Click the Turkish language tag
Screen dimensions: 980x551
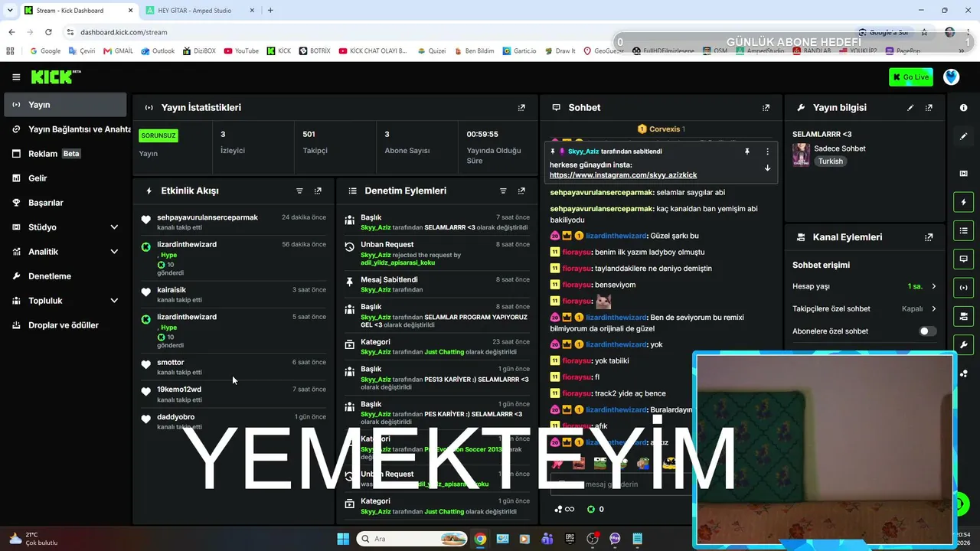(831, 161)
